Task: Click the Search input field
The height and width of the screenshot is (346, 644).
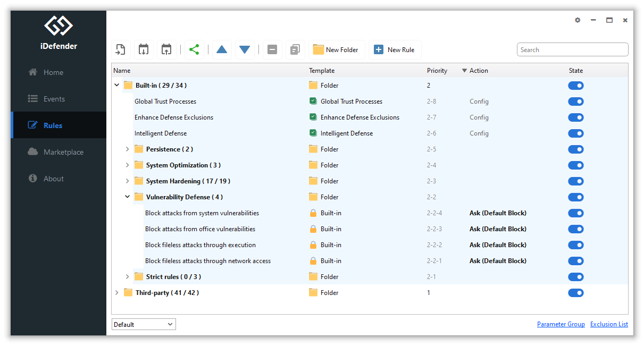Action: [x=572, y=50]
